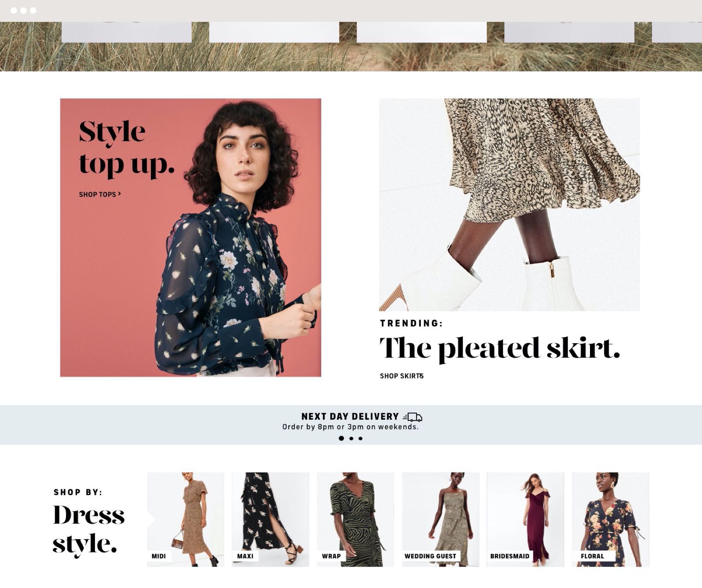Click the Style top up banner image

[191, 237]
